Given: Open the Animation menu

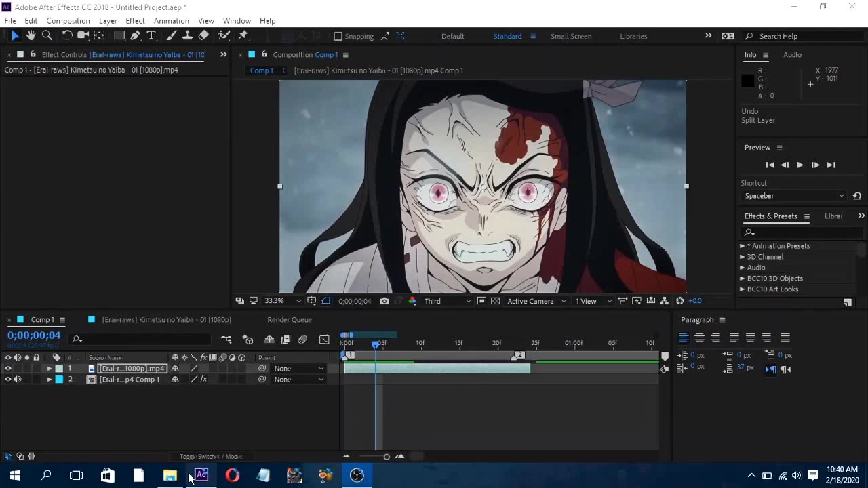Looking at the screenshot, I should pos(172,21).
